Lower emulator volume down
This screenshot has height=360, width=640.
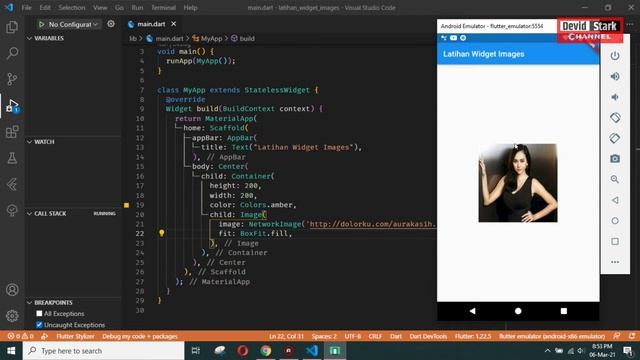click(x=615, y=97)
